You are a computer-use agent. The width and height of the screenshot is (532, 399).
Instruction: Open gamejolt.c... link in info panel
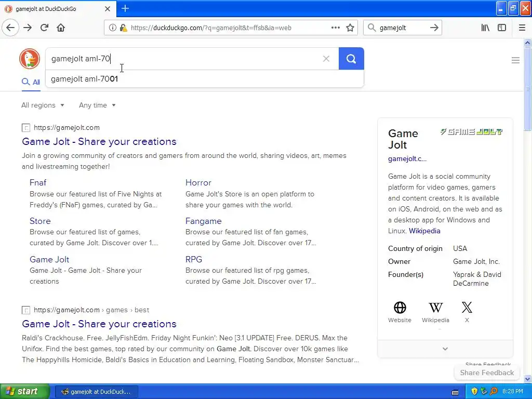click(407, 158)
